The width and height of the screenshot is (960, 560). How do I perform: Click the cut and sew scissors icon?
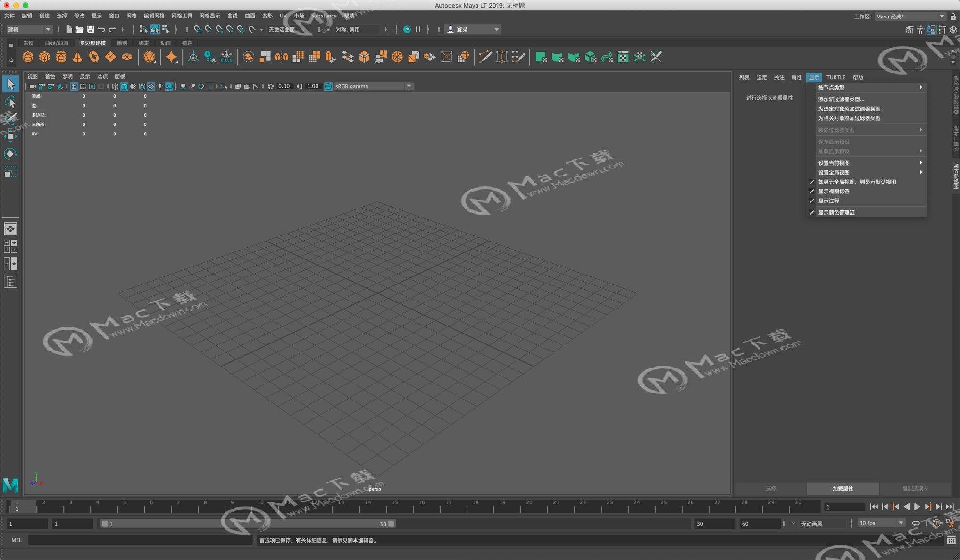coord(656,57)
